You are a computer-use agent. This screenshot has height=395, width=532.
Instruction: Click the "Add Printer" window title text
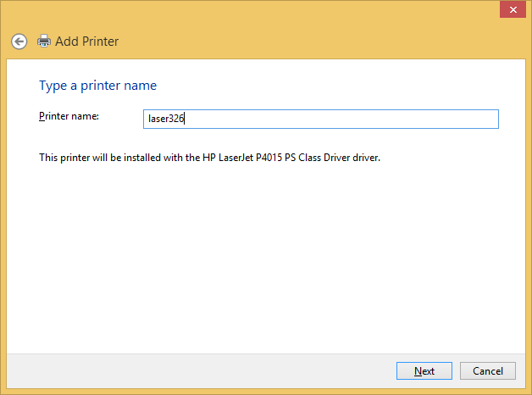(x=86, y=41)
